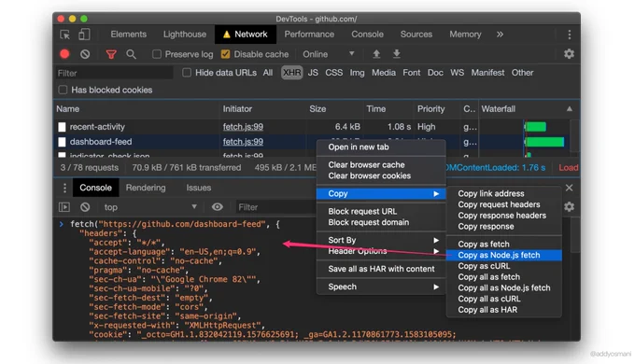Import HAR file upload arrow icon
Image resolution: width=635 pixels, height=364 pixels.
[376, 54]
